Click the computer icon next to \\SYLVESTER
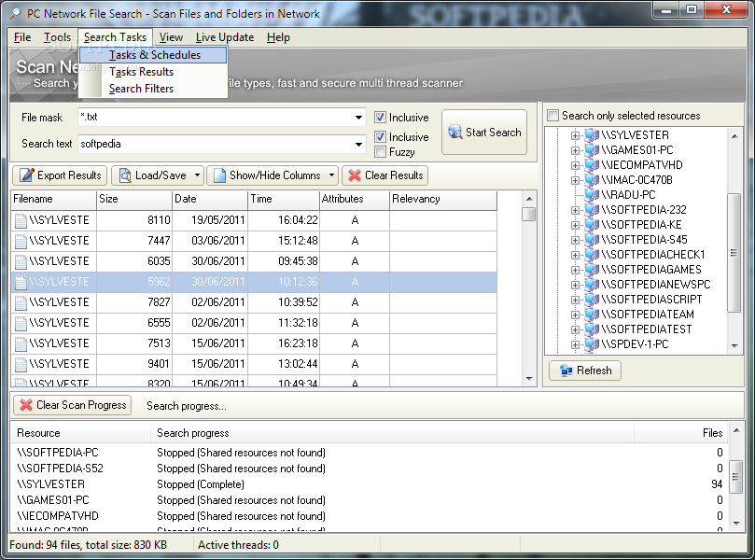Screen dimensions: 755x560 (592, 135)
